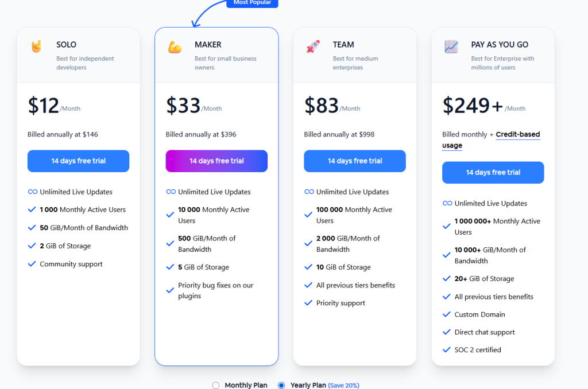Click the infinity icon in TEAM plan
Screen dimensions: 588x389
pyautogui.click(x=309, y=192)
